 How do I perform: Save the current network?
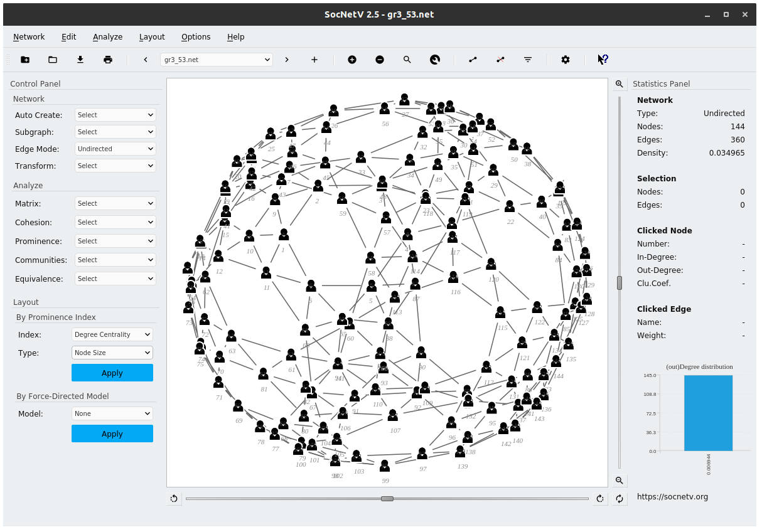80,60
